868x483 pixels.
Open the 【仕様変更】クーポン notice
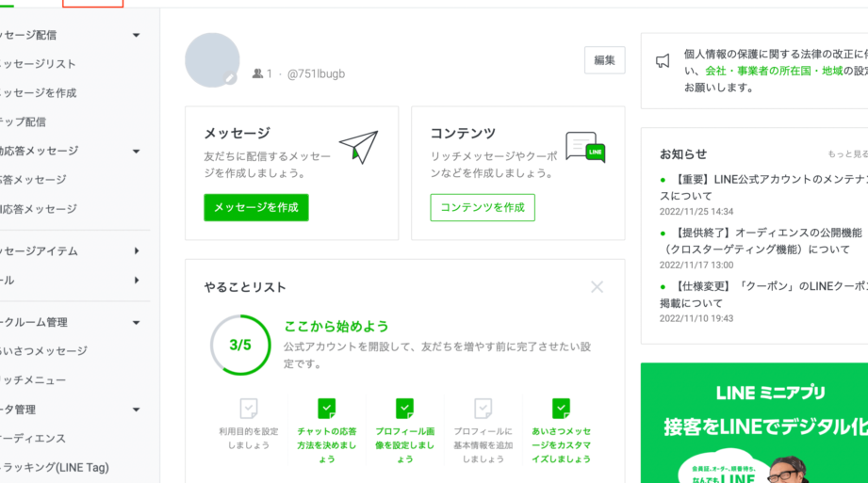[x=764, y=295]
